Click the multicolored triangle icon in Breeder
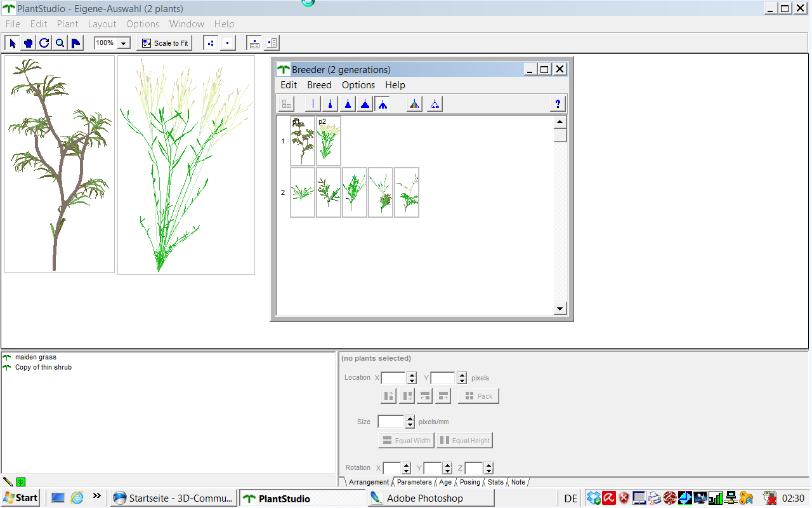 click(x=414, y=104)
